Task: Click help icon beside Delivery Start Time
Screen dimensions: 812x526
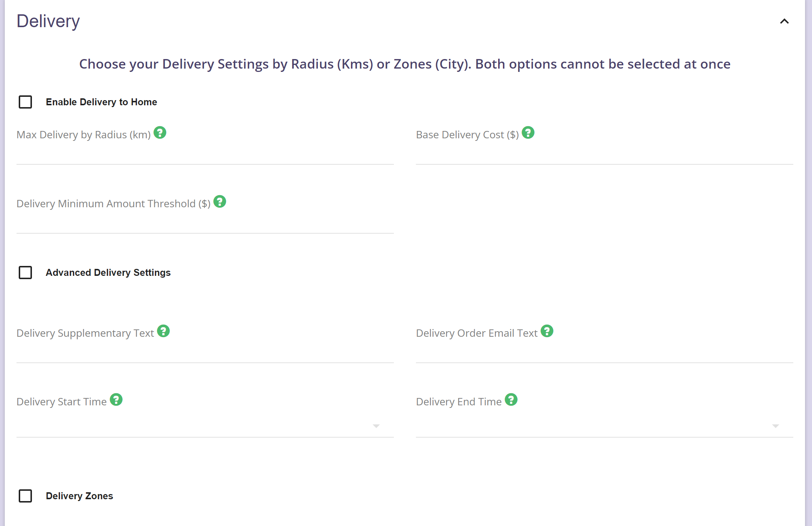Action: 116,399
